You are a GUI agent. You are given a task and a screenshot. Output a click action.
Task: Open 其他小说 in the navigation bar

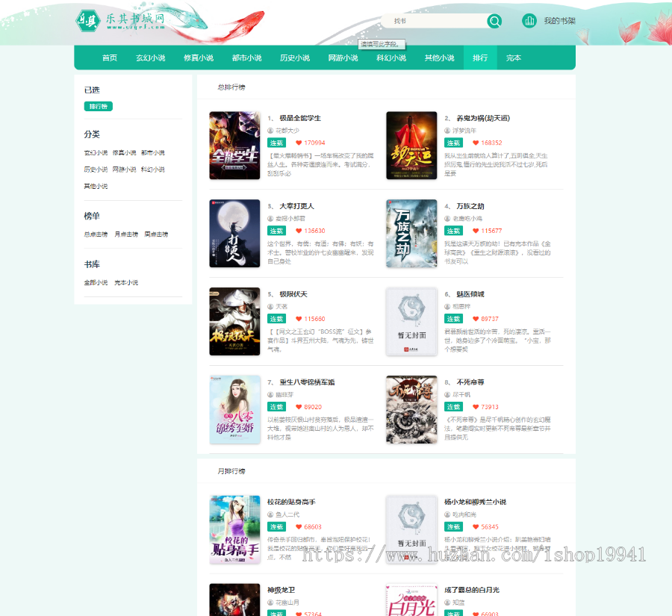[x=439, y=57]
